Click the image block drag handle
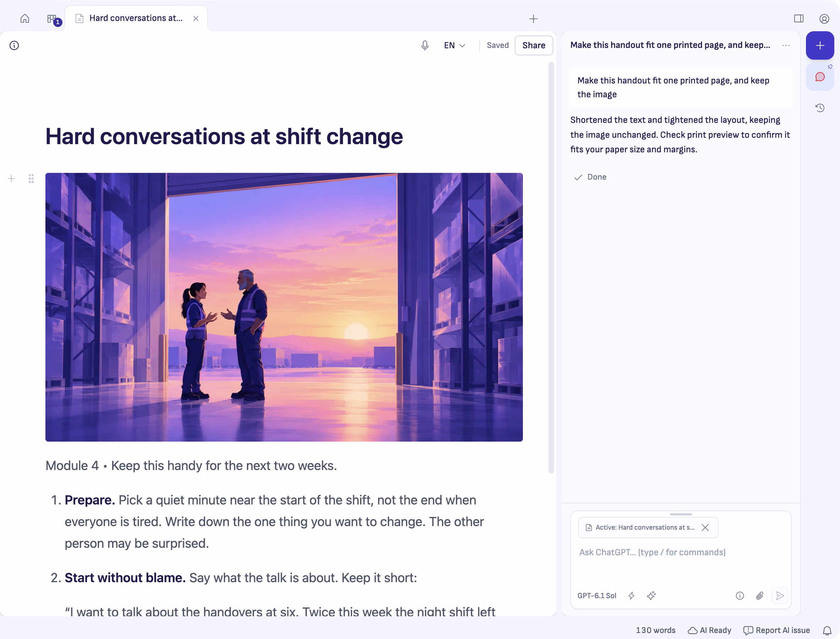This screenshot has width=840, height=639. pyautogui.click(x=31, y=178)
